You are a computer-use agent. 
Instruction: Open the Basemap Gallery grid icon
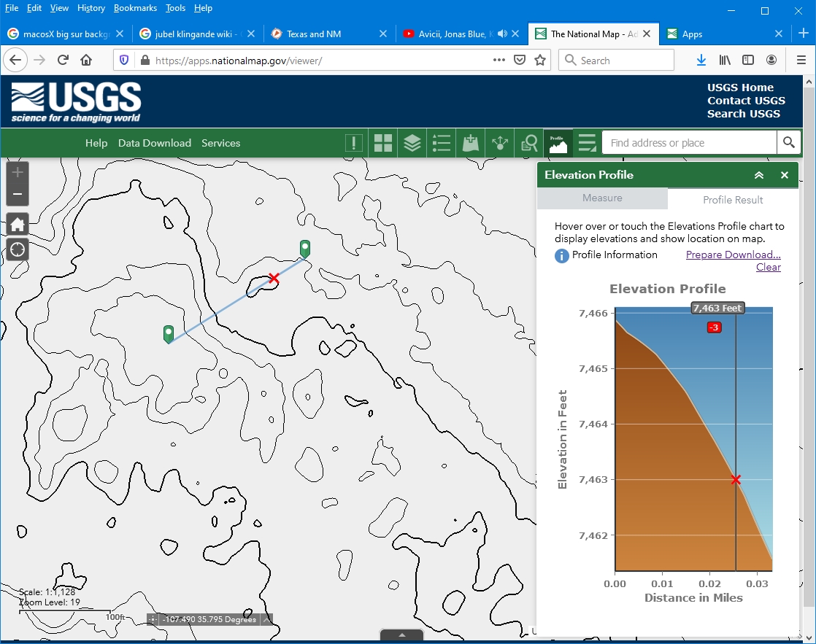pos(383,143)
